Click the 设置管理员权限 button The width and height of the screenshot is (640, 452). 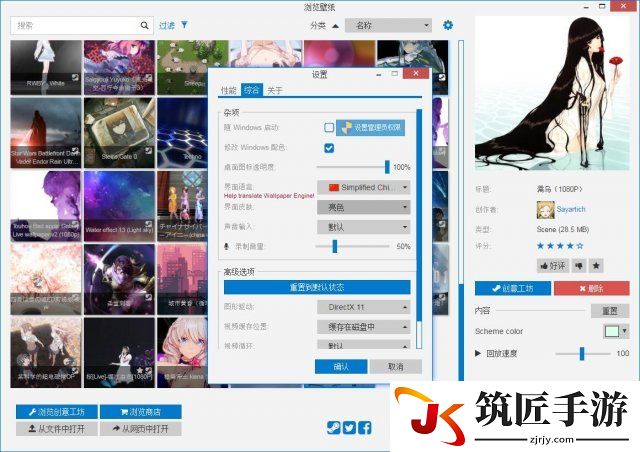click(371, 128)
